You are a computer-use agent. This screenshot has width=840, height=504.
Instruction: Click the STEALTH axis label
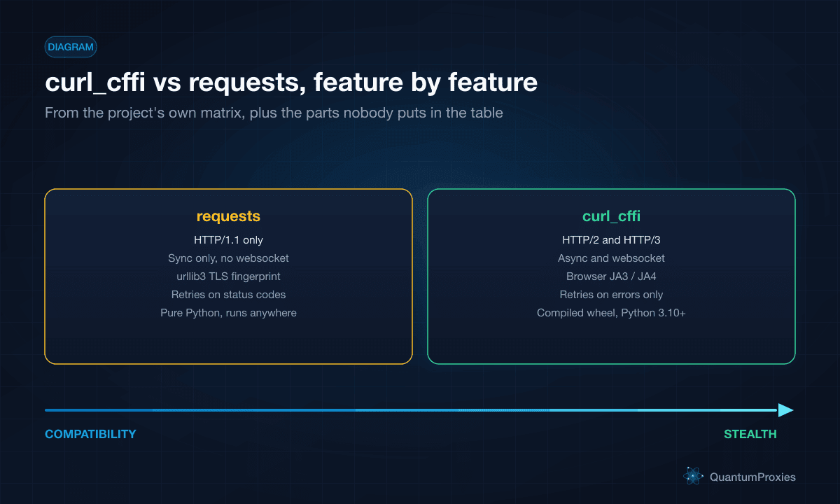click(x=750, y=434)
